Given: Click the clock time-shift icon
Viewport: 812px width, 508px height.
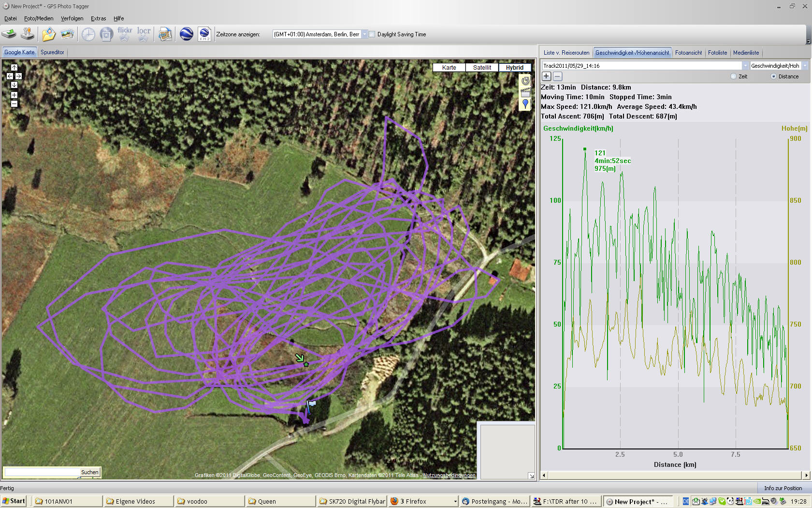Looking at the screenshot, I should point(88,34).
